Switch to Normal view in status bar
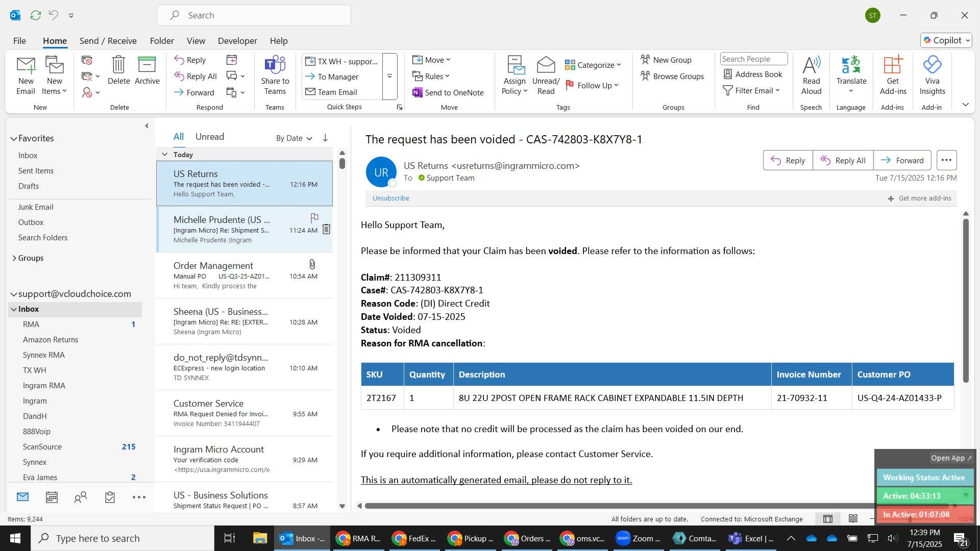Image resolution: width=980 pixels, height=551 pixels. click(x=828, y=519)
